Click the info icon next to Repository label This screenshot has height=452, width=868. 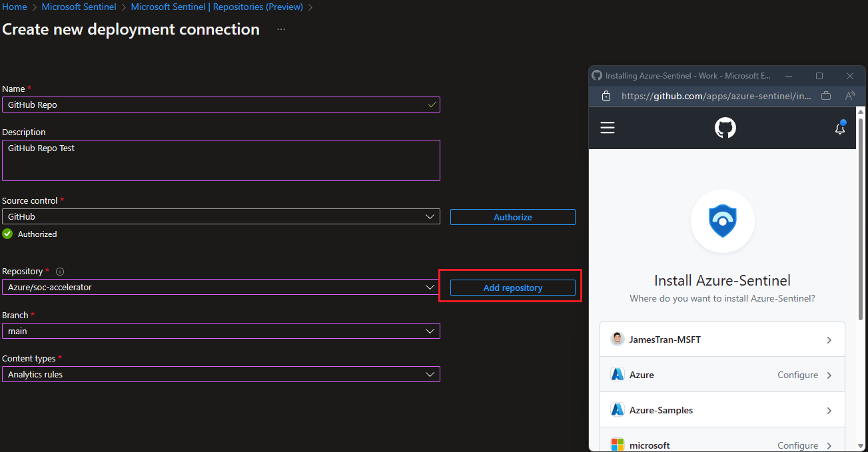click(59, 271)
